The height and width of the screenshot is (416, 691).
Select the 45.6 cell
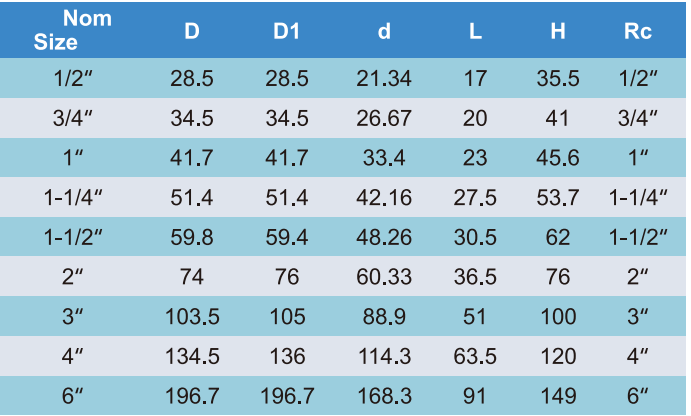click(x=558, y=158)
